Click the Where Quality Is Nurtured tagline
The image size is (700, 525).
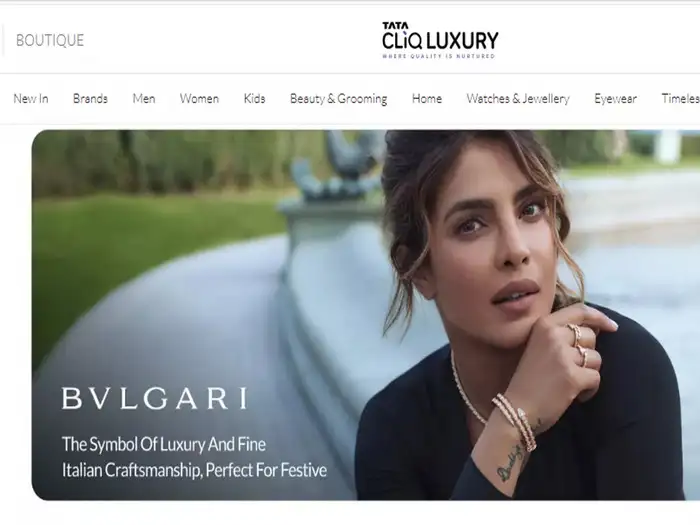coord(438,56)
